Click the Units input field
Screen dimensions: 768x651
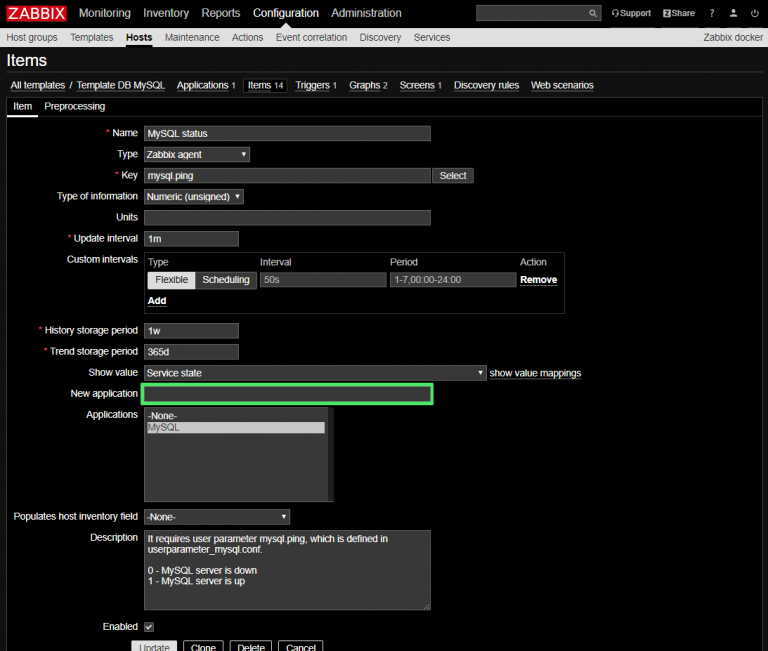(288, 218)
